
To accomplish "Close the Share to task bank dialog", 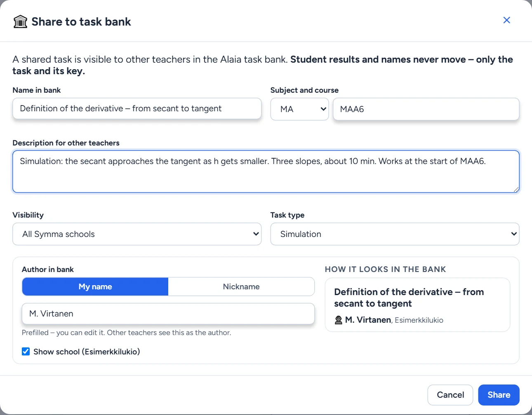I will pyautogui.click(x=507, y=20).
